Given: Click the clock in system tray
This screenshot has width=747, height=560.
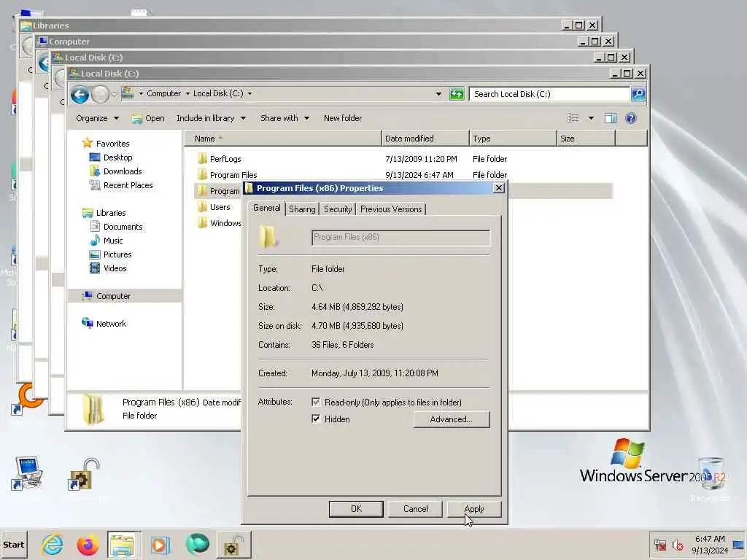Looking at the screenshot, I should tap(710, 545).
